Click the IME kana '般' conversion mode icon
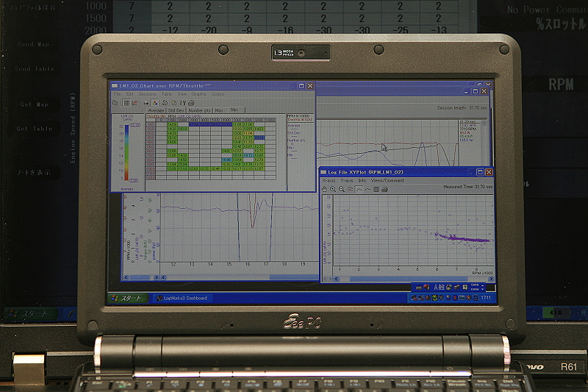Image resolution: width=588 pixels, height=392 pixels. point(442,287)
